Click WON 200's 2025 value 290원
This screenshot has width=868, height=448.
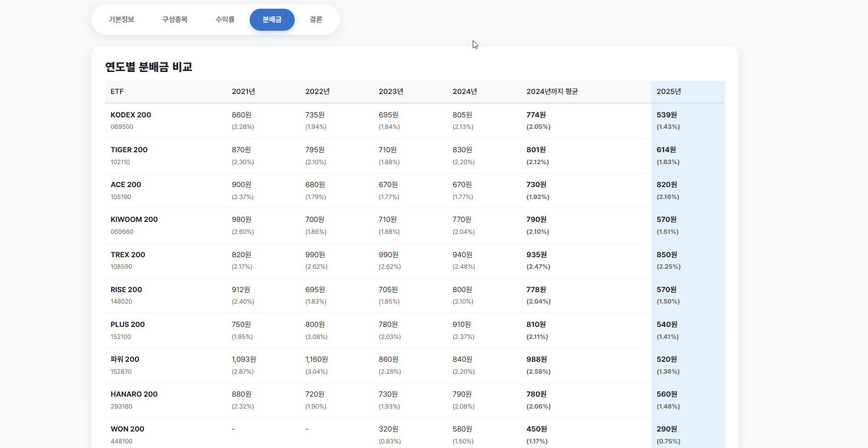click(x=667, y=429)
